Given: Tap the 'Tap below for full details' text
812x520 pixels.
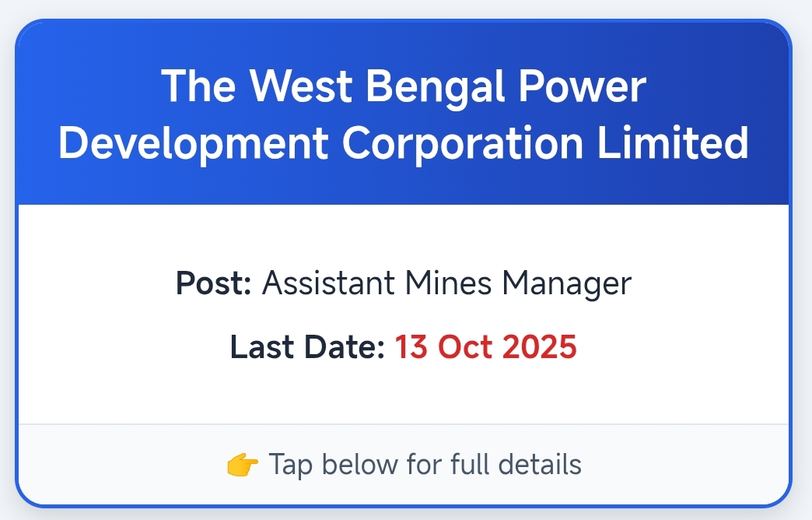Looking at the screenshot, I should (x=425, y=465).
